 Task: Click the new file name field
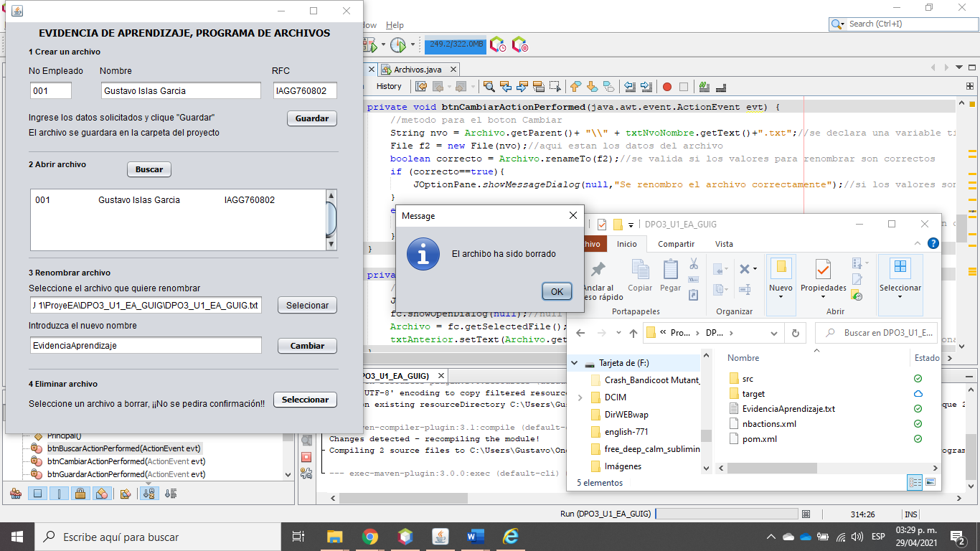tap(146, 345)
